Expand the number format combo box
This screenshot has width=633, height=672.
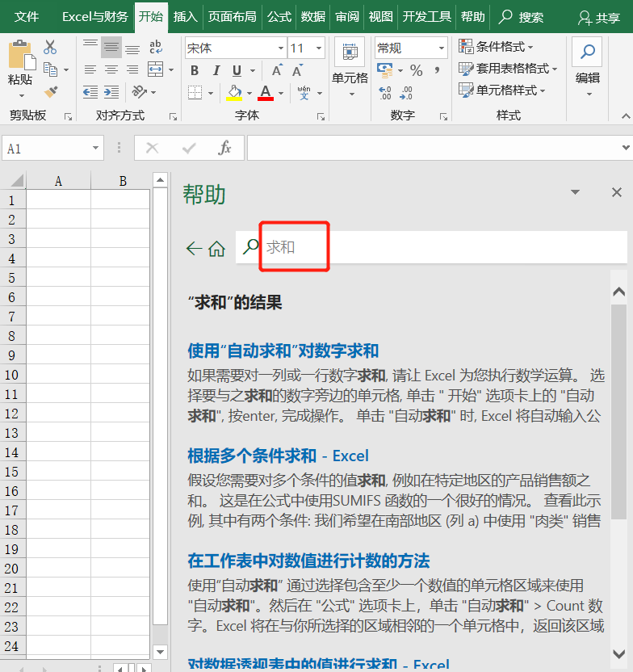[441, 48]
